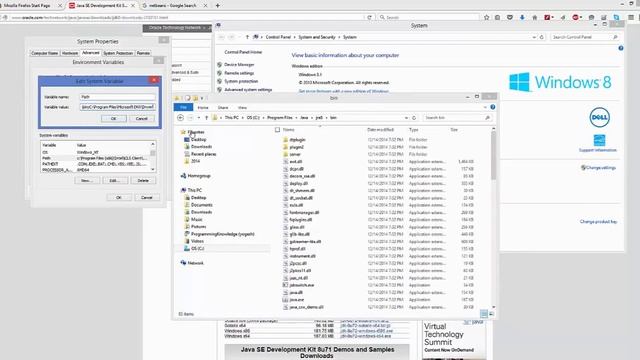The image size is (640, 360).
Task: Open the plugin2 folder
Action: tap(296, 147)
